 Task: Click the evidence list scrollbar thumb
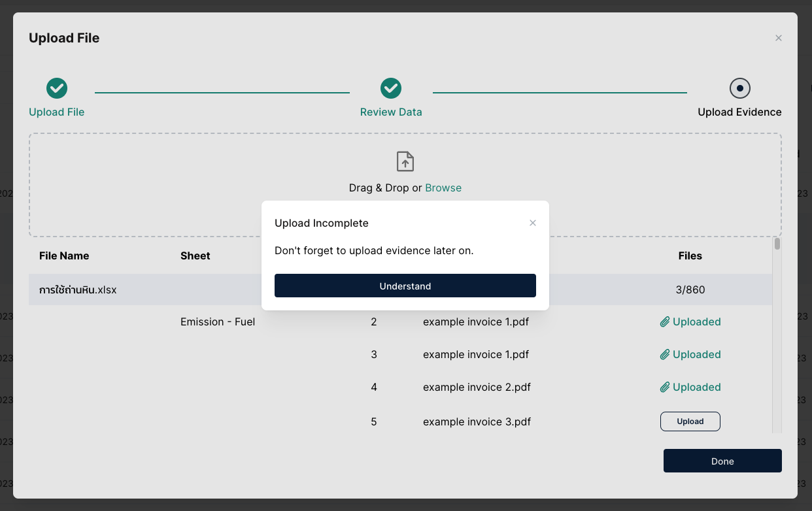[777, 244]
